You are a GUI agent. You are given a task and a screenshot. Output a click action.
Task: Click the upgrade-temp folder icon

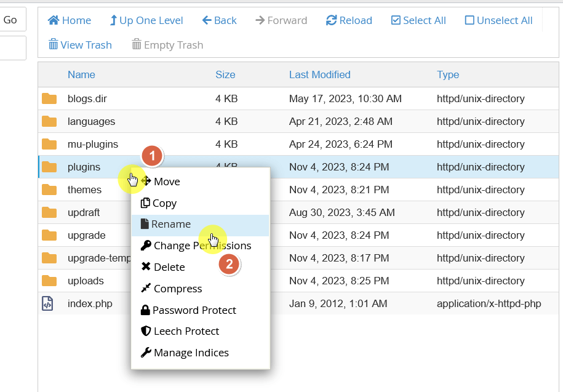click(49, 258)
